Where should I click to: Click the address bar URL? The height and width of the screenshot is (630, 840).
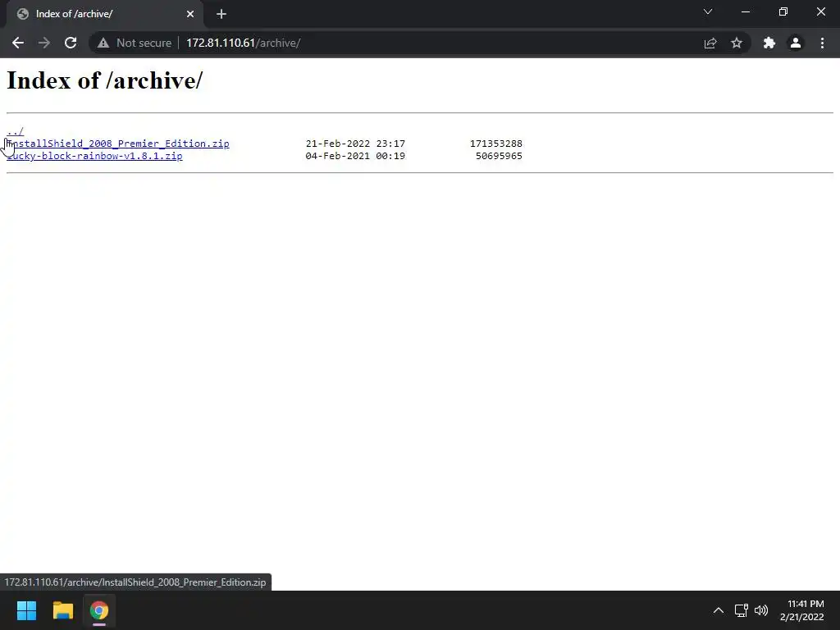click(x=243, y=43)
